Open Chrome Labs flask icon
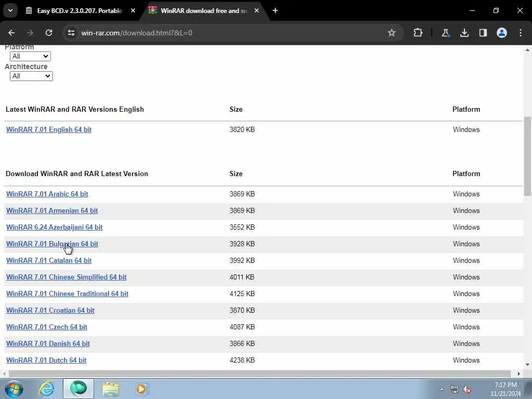 click(x=445, y=33)
